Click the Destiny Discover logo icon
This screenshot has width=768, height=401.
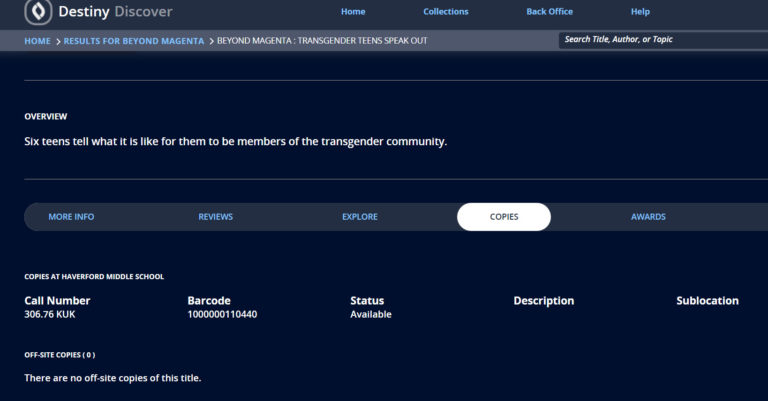[38, 11]
